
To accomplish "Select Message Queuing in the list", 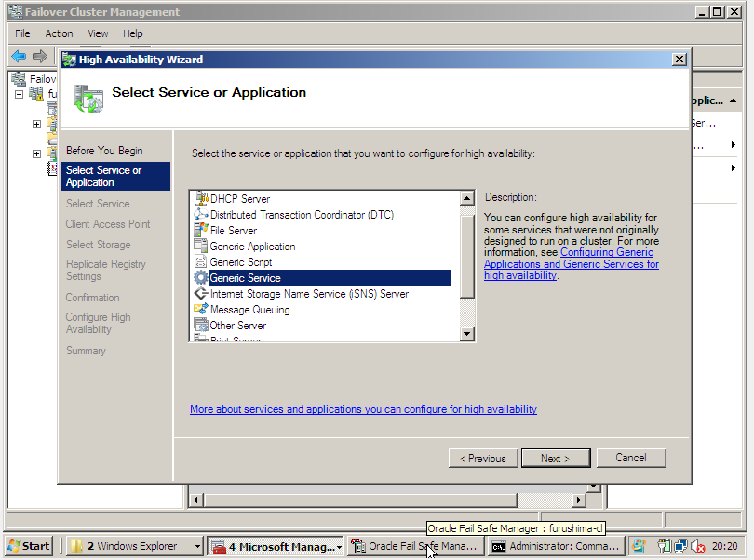I will click(250, 310).
